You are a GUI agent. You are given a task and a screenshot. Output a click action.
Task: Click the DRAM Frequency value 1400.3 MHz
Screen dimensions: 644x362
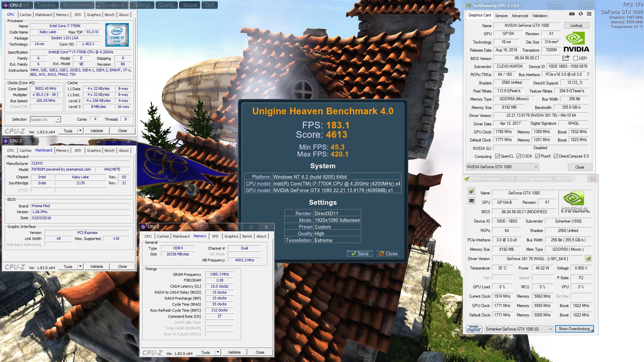pos(219,274)
